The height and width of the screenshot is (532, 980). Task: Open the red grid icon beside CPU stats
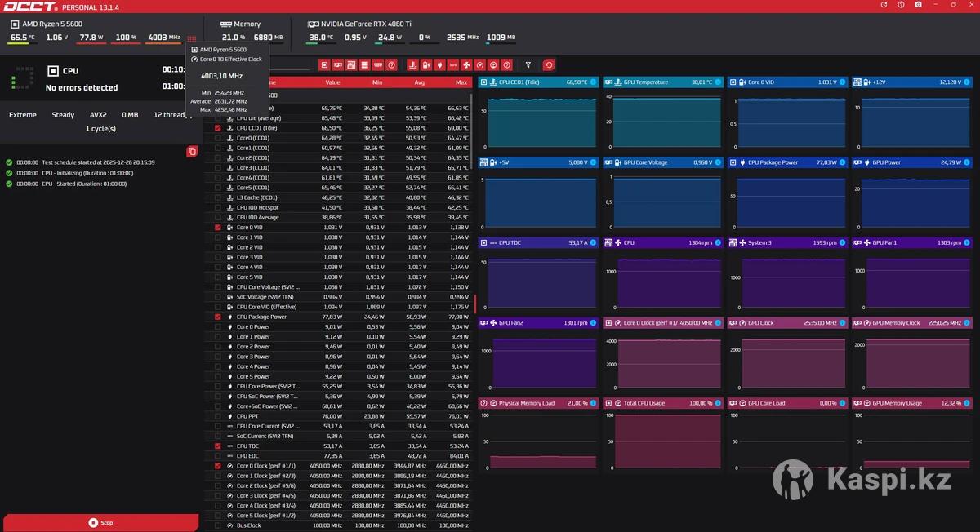point(191,38)
